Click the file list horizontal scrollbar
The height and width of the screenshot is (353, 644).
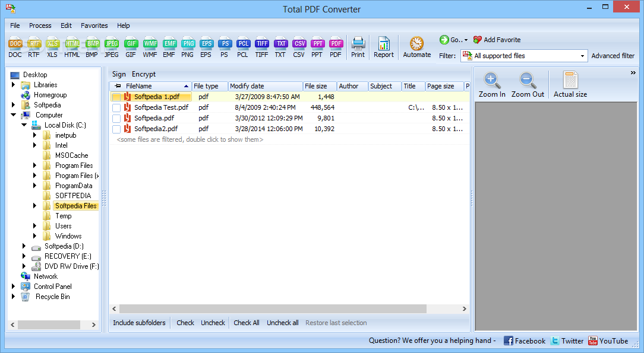click(x=273, y=309)
